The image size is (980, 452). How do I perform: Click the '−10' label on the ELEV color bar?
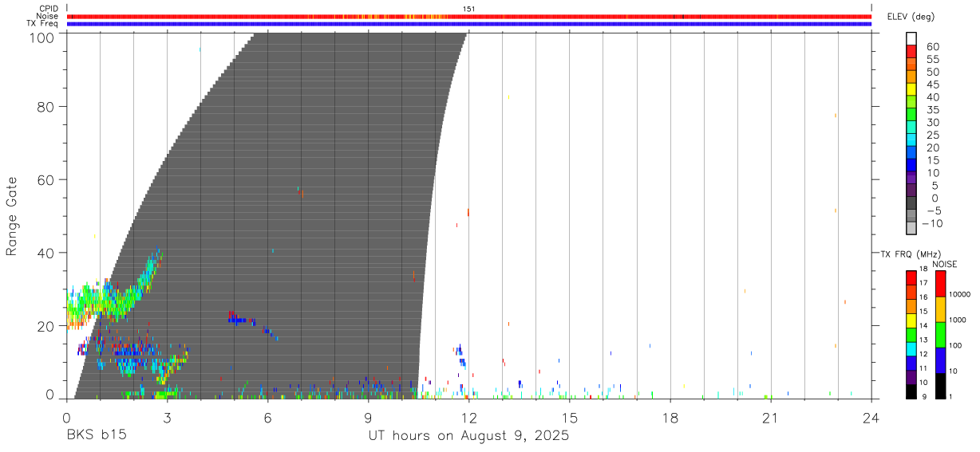tap(931, 224)
